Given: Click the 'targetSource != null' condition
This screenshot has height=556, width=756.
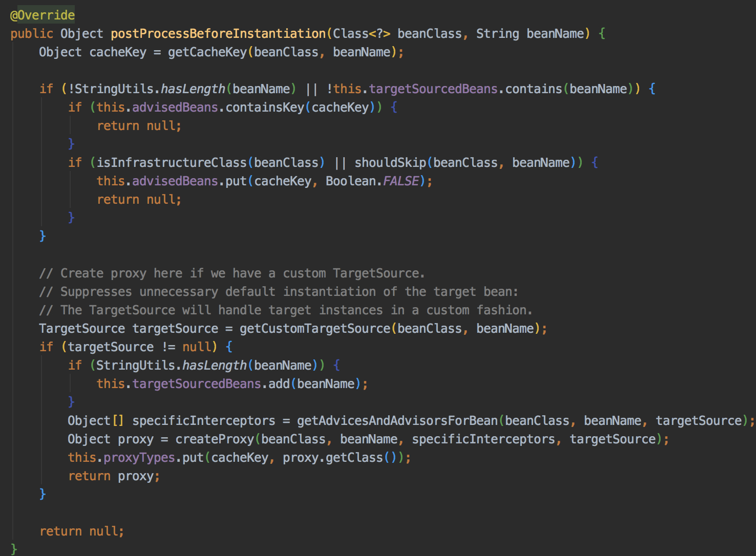Looking at the screenshot, I should click(x=139, y=347).
